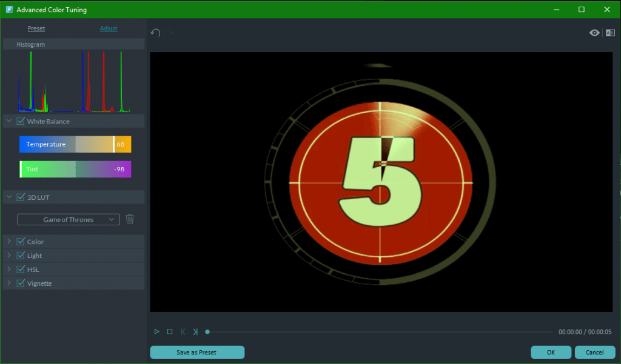Click the Filmora app icon in title bar
The height and width of the screenshot is (364, 621).
point(9,10)
